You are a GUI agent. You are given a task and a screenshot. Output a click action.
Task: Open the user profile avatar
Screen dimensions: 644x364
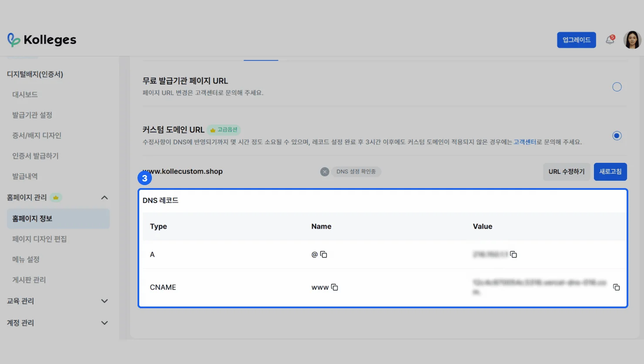point(632,40)
